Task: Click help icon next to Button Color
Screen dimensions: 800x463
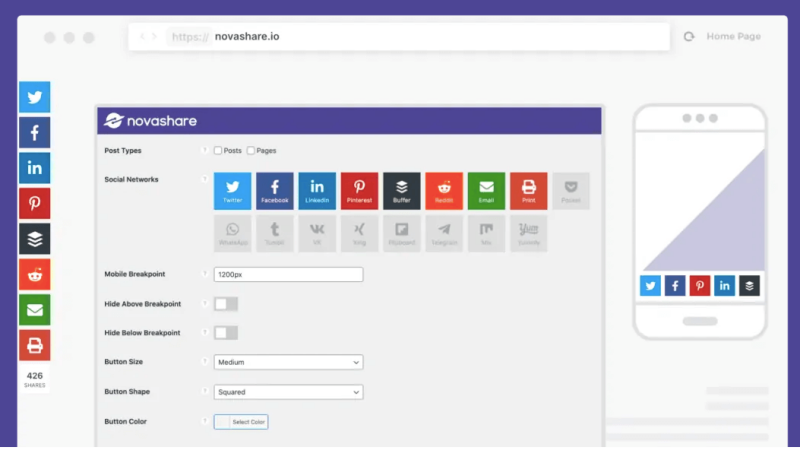Action: tap(205, 422)
